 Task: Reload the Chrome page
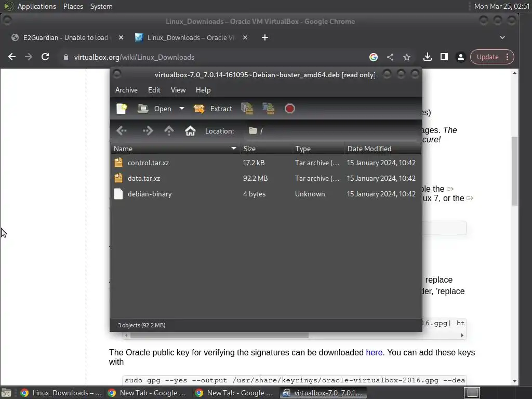(x=45, y=57)
